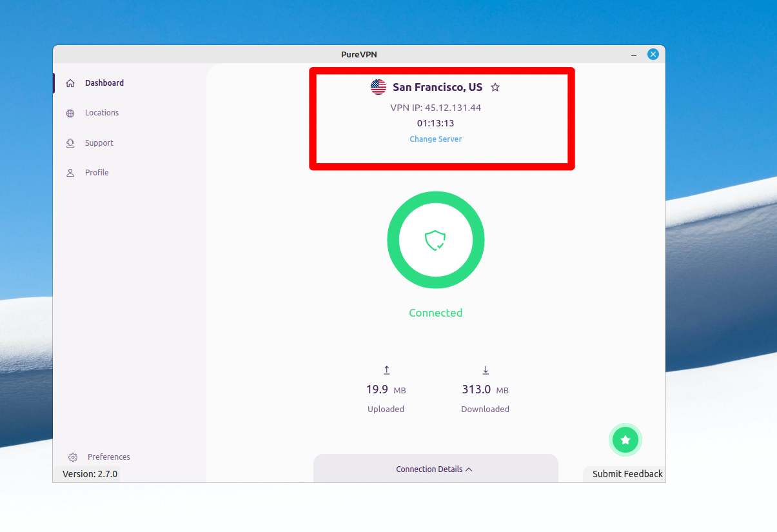Click the VPN IP 45.12.131.44 text
Viewport: 777px width, 532px height.
(x=436, y=108)
